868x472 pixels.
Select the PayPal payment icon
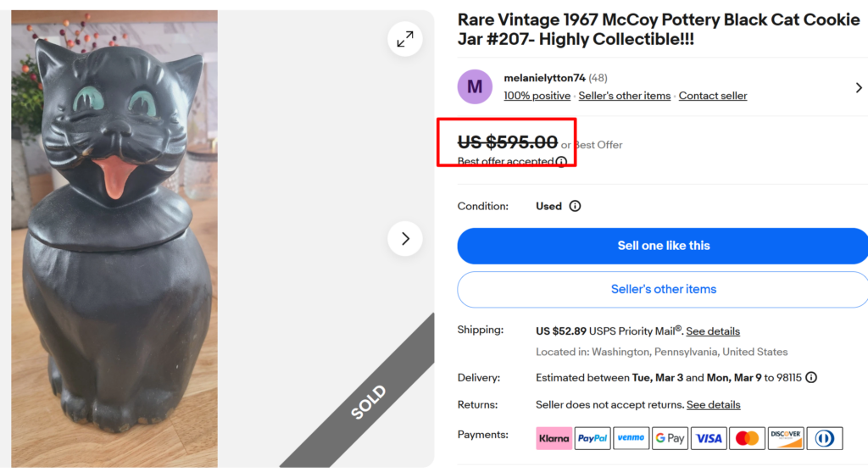593,438
